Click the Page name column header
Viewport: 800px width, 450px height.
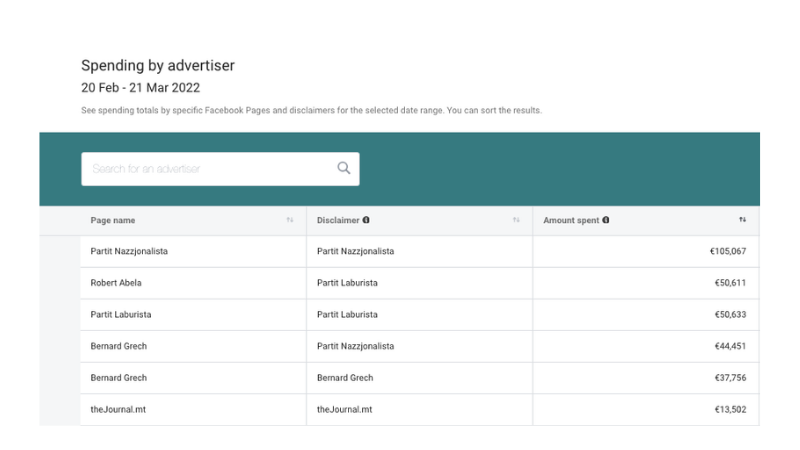pos(113,220)
